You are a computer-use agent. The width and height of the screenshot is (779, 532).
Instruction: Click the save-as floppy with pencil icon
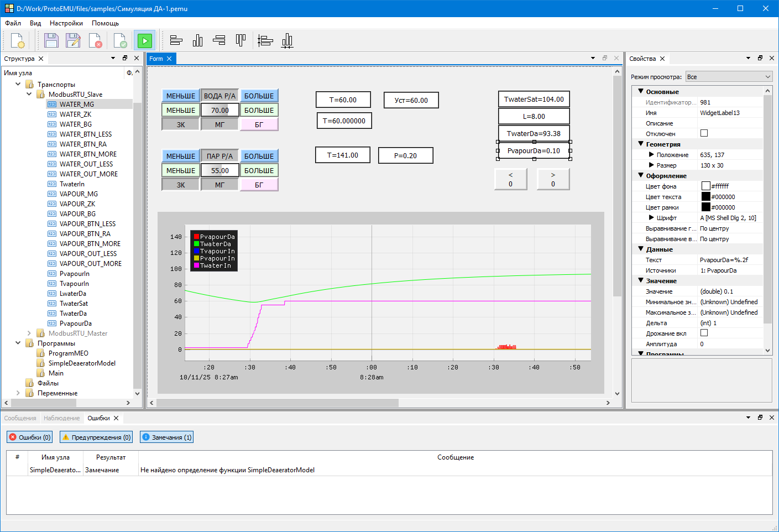click(x=73, y=41)
